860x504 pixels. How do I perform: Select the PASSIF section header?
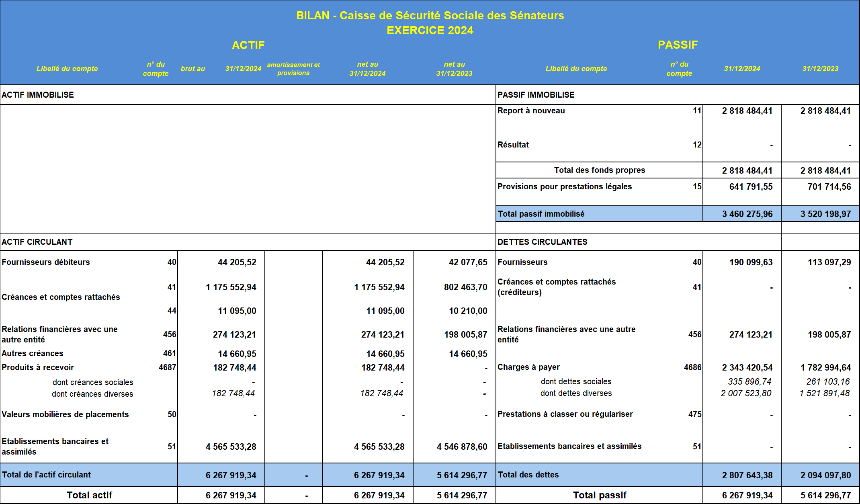click(x=677, y=45)
